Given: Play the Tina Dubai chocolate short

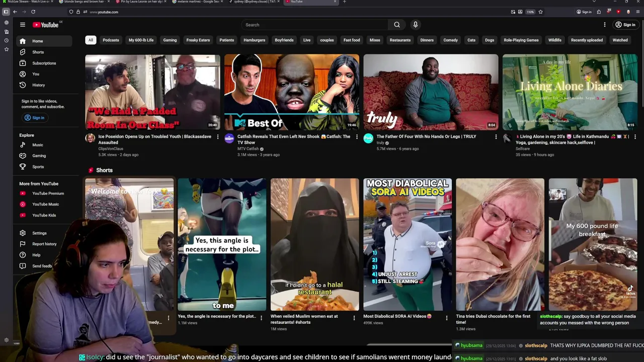Looking at the screenshot, I should point(500,244).
